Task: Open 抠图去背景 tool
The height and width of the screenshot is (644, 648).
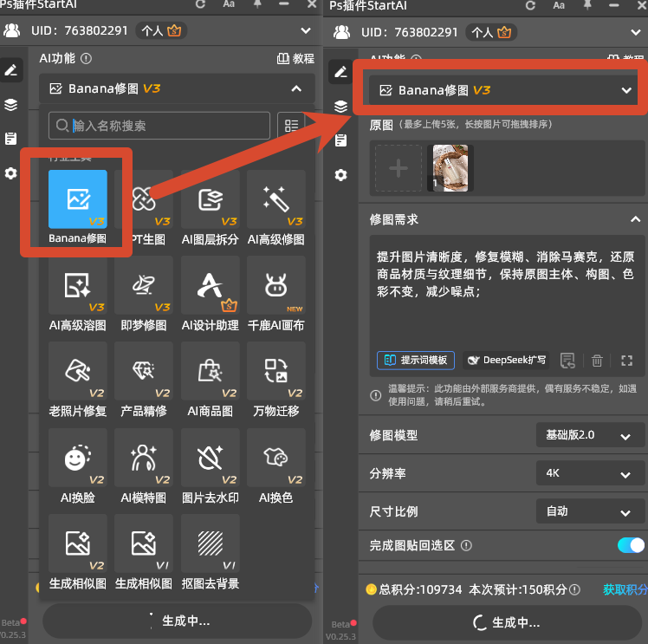Action: 210,543
